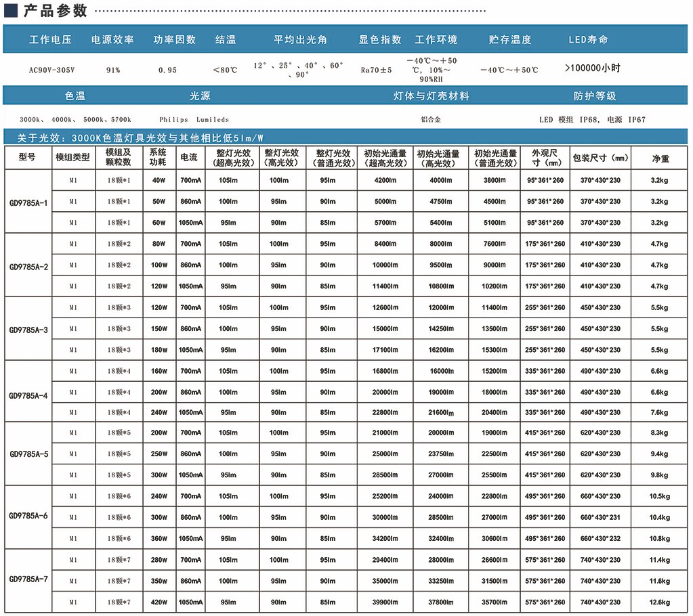Select the <80℃ junction temperature value
Image resolution: width=693 pixels, height=616 pixels.
225,70
